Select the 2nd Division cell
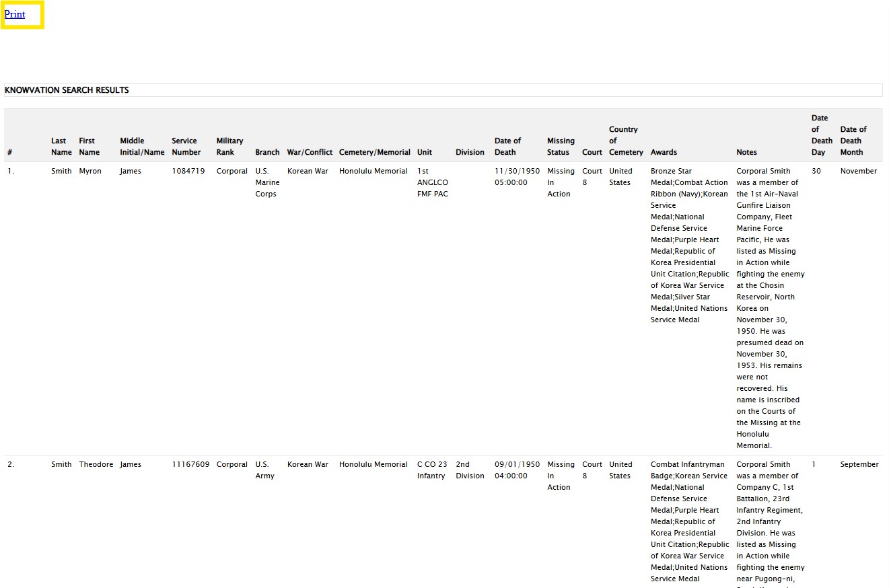This screenshot has height=588, width=889. click(x=469, y=470)
